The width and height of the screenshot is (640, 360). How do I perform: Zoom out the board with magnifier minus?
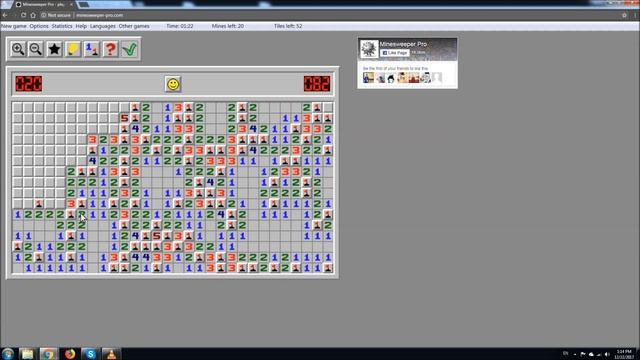pos(36,49)
